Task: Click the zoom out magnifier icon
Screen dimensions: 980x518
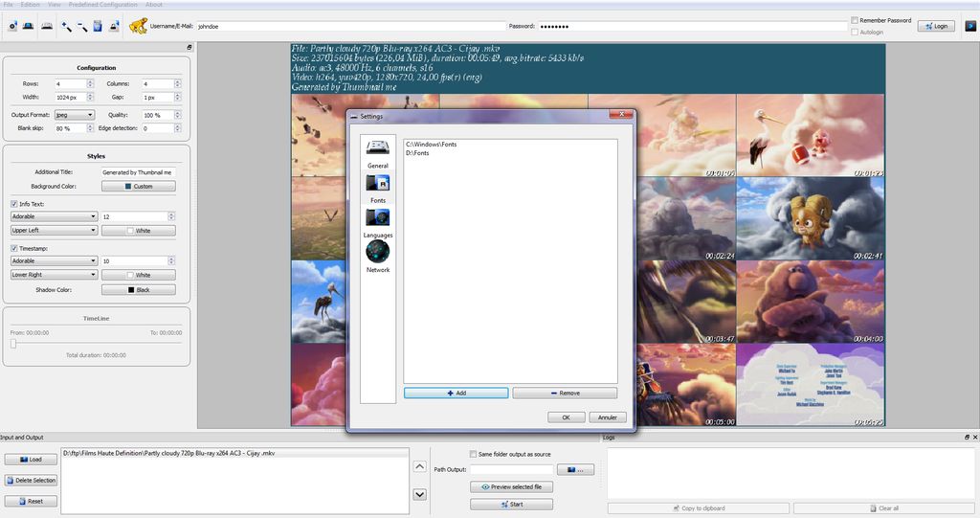Action: pos(82,26)
